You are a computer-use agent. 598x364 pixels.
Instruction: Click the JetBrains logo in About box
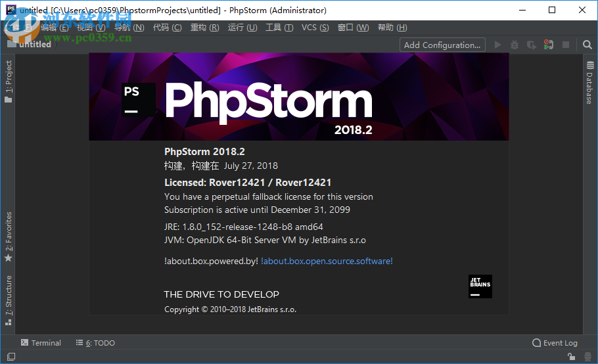pos(480,286)
